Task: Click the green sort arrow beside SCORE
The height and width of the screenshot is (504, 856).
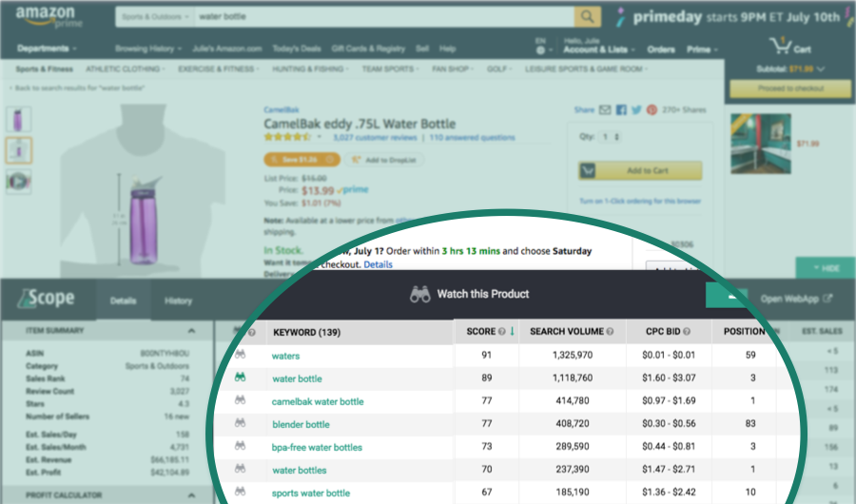Action: [x=512, y=331]
